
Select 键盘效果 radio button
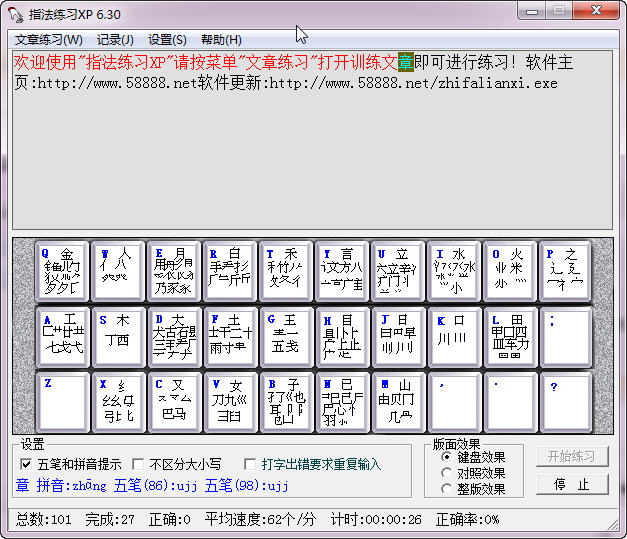[446, 457]
